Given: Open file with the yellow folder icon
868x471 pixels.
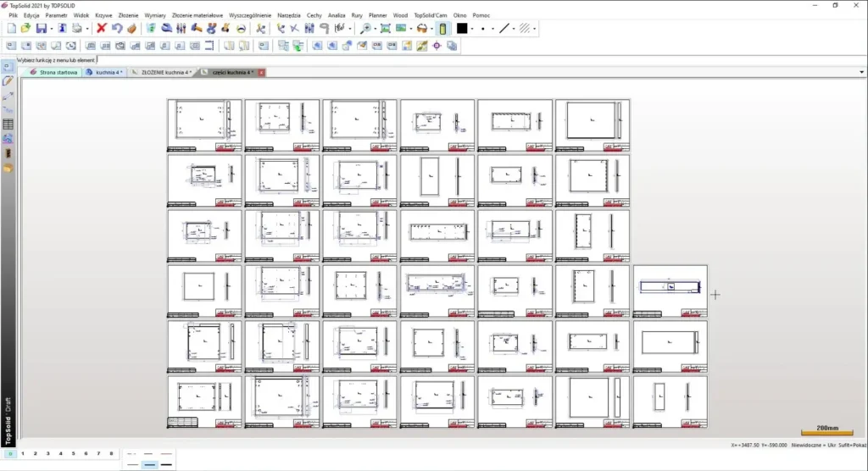Looking at the screenshot, I should tap(25, 28).
